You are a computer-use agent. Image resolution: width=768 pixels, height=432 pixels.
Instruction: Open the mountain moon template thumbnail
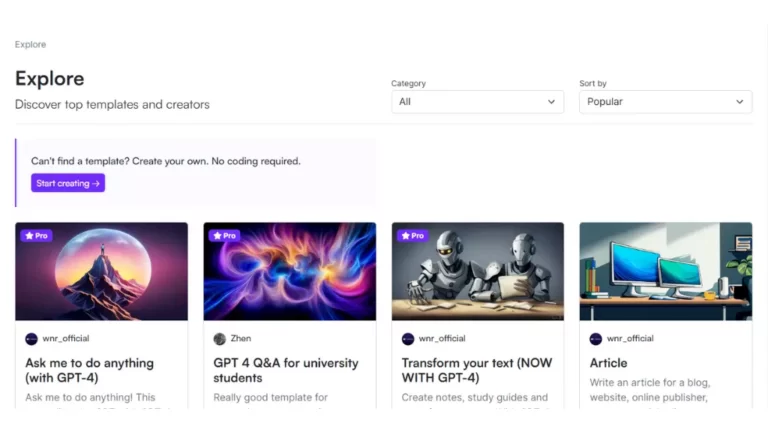coord(101,271)
